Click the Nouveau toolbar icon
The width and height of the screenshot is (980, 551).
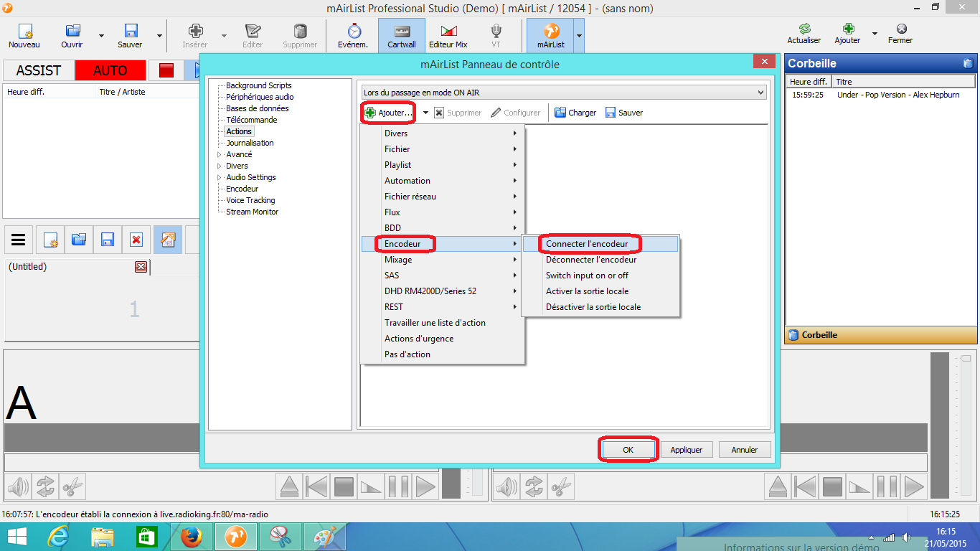pos(24,32)
